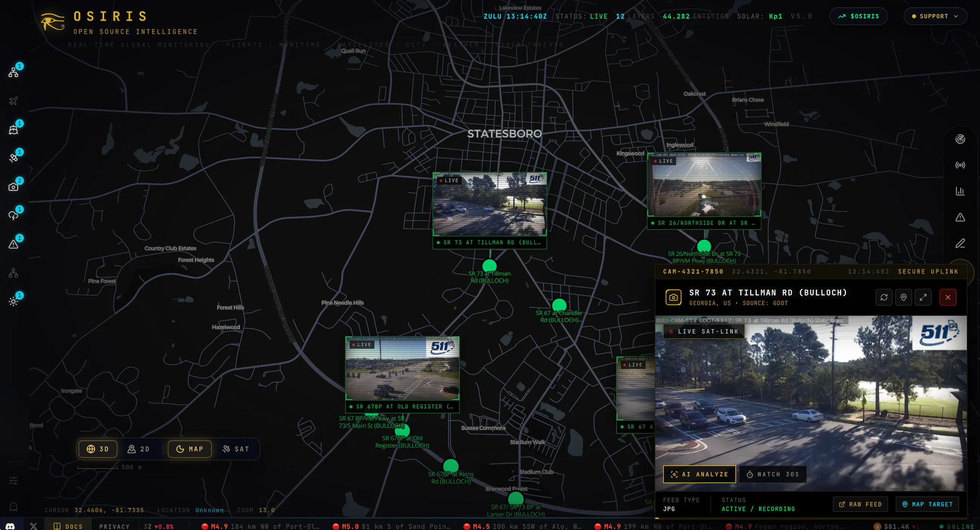This screenshot has height=530, width=980.
Task: Select the MAP basemap style
Action: coord(189,449)
